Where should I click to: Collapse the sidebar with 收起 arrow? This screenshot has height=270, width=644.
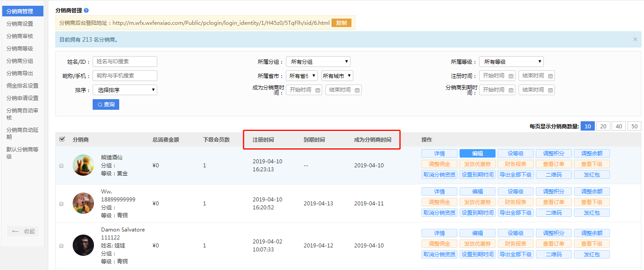point(23,231)
